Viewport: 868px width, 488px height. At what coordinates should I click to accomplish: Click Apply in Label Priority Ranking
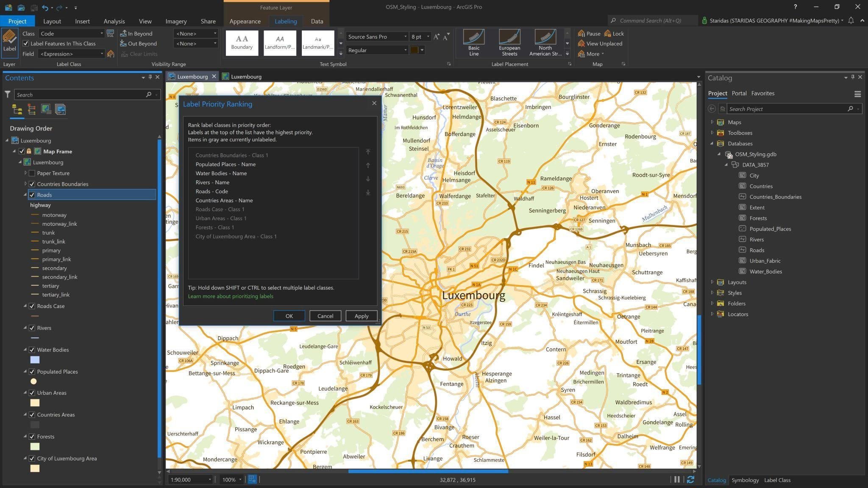point(361,316)
